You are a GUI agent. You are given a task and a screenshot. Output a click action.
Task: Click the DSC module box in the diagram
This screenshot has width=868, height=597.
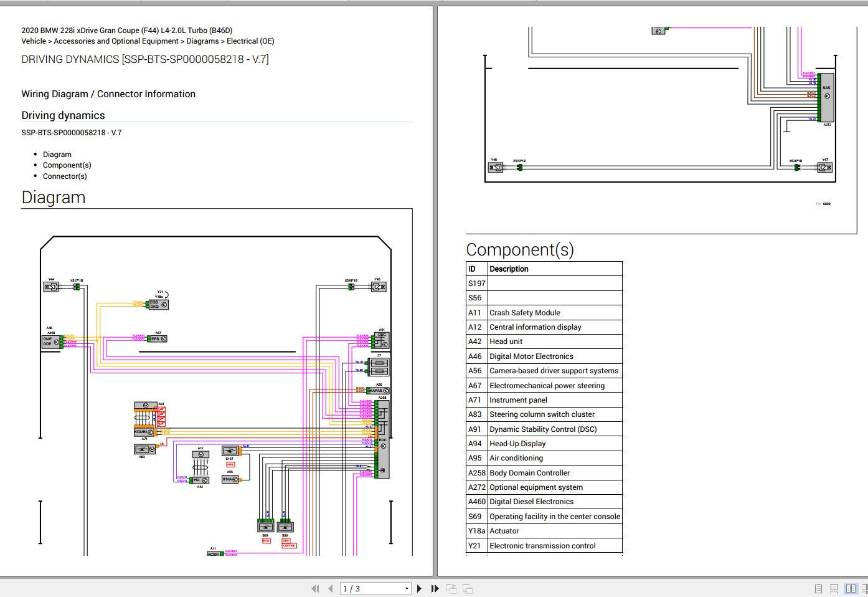382,340
